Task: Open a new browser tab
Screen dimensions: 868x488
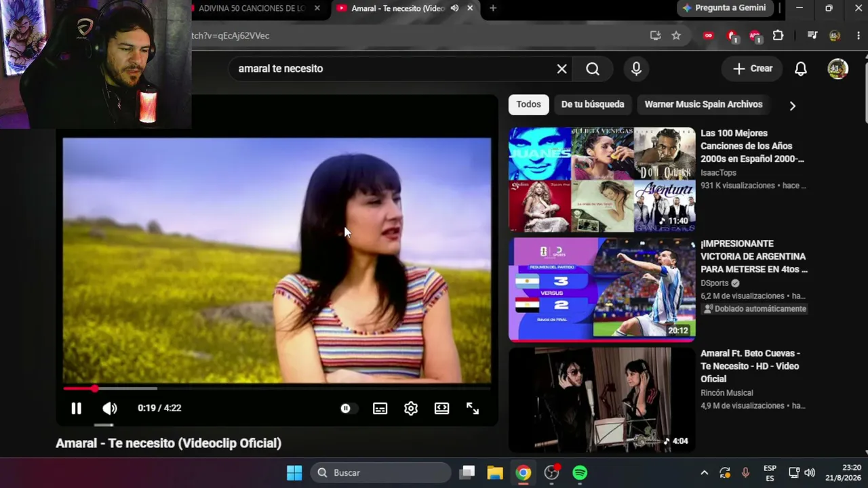Action: click(493, 8)
